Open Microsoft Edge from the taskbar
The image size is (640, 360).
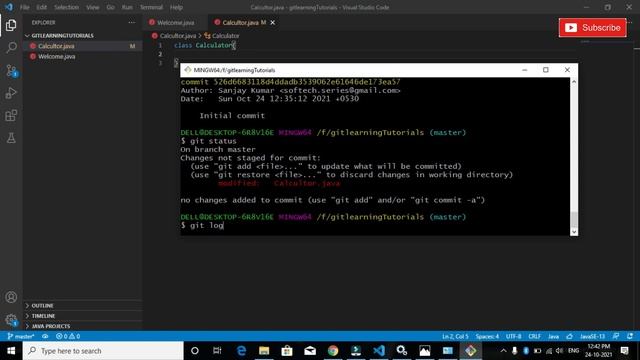(241, 351)
